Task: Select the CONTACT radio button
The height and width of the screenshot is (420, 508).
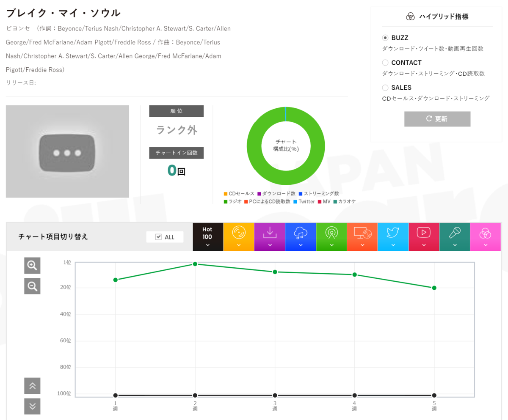Action: pyautogui.click(x=385, y=63)
